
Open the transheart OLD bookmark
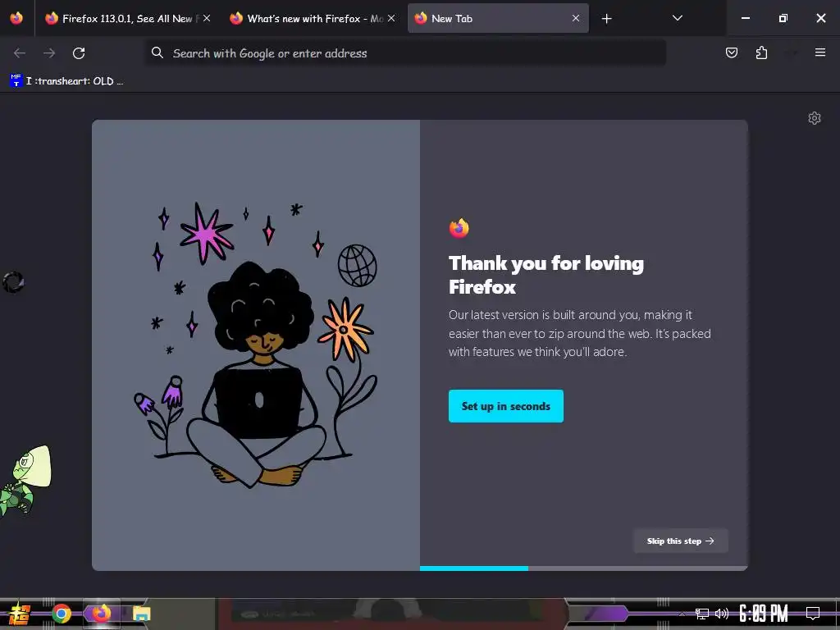point(67,81)
